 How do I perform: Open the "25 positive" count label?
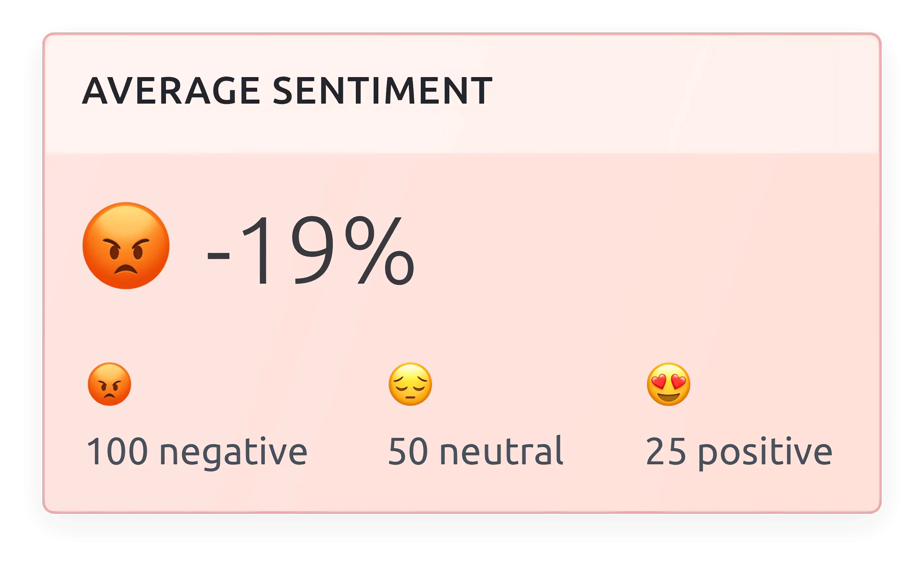click(739, 451)
